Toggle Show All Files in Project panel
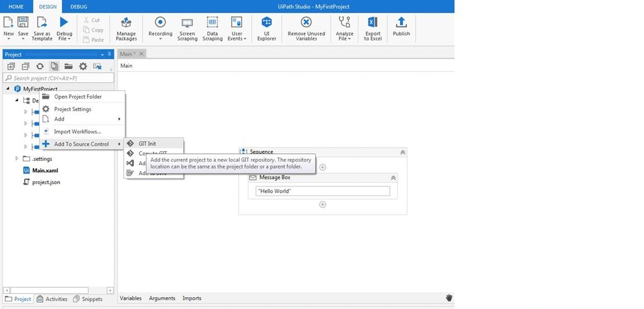Image resolution: width=644 pixels, height=309 pixels. tap(54, 66)
